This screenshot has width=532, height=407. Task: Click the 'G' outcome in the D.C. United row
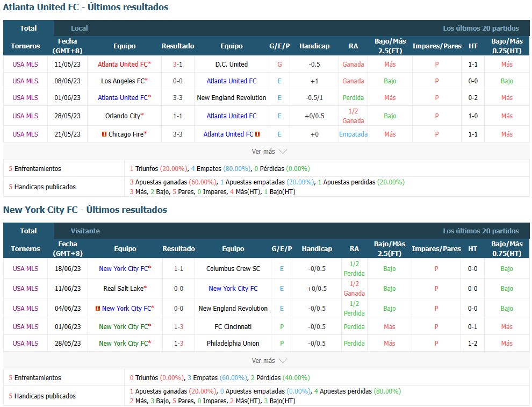(279, 65)
